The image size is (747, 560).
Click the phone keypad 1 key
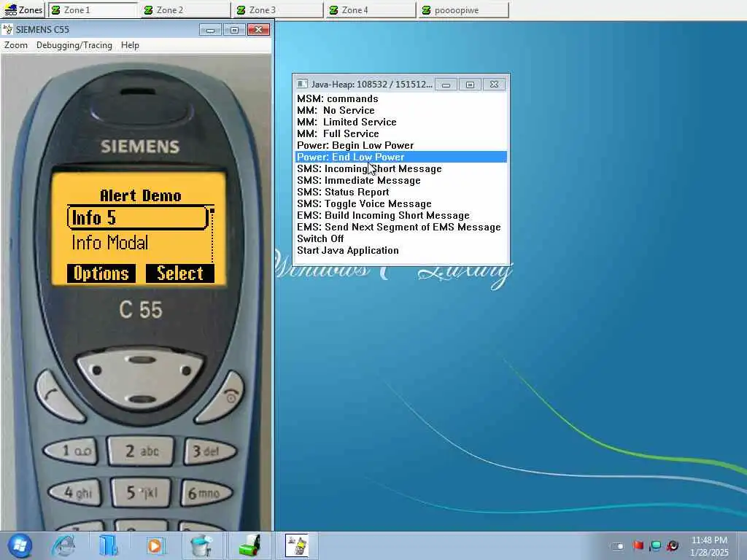[71, 451]
